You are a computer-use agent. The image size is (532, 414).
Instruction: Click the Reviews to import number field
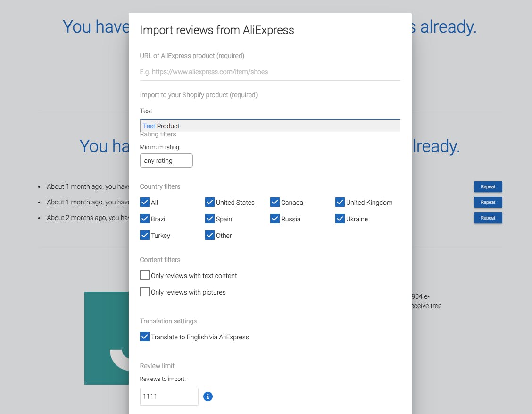[169, 397]
